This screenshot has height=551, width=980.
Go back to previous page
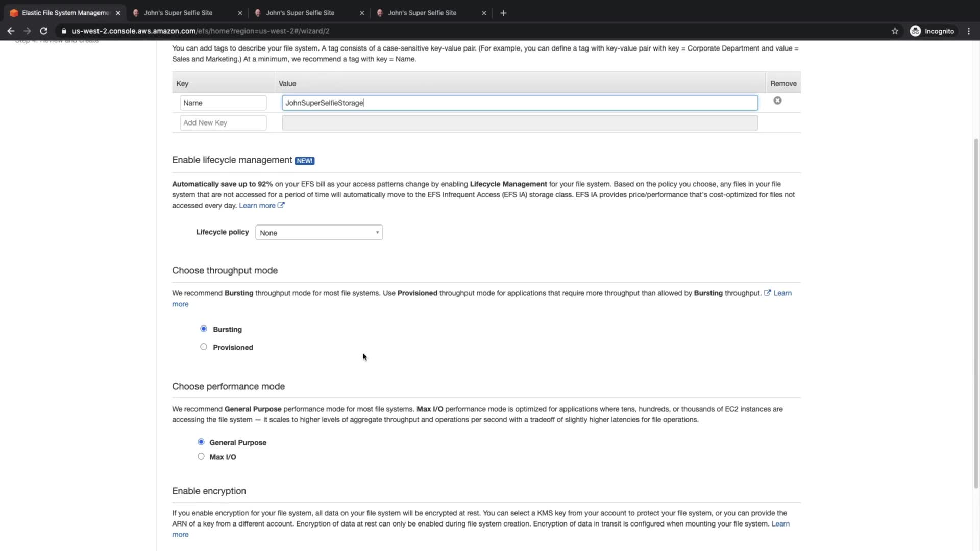[x=11, y=31]
